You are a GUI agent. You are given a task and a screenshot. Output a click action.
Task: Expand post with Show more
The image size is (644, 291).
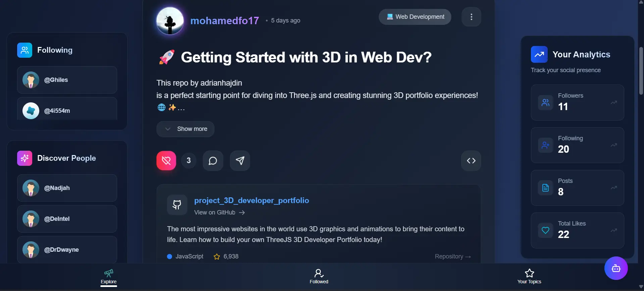pos(185,129)
